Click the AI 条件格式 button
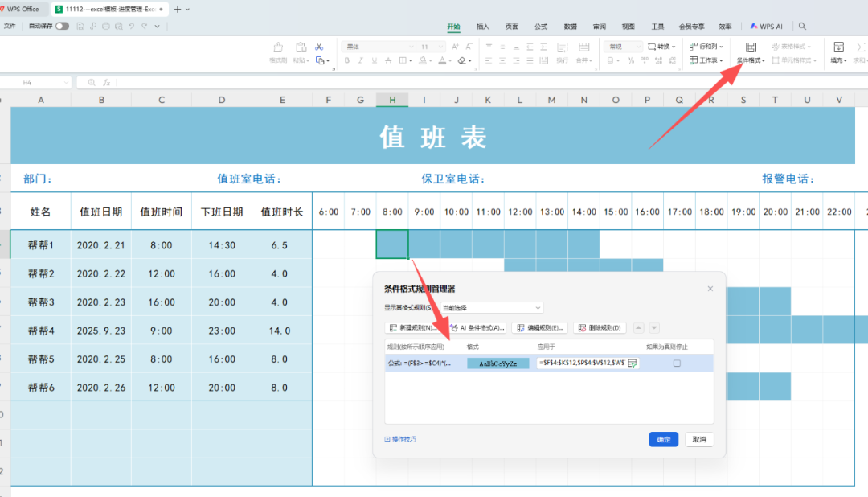868x497 pixels. (x=477, y=328)
